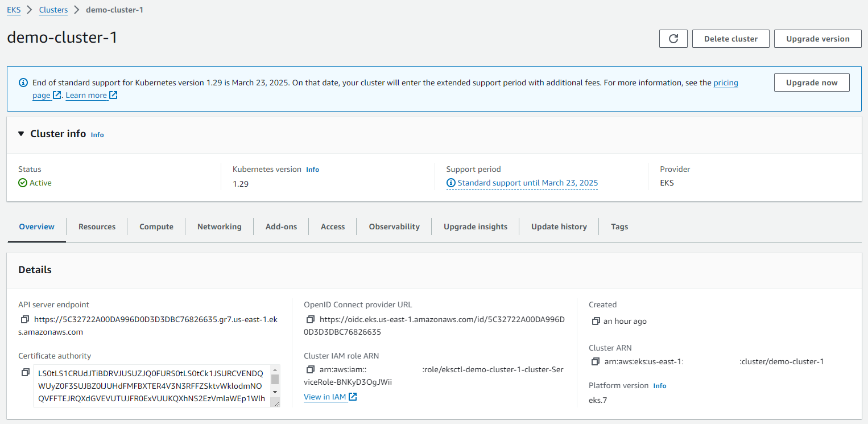The image size is (868, 424).
Task: Click the info icon in the support banner
Action: click(x=23, y=83)
